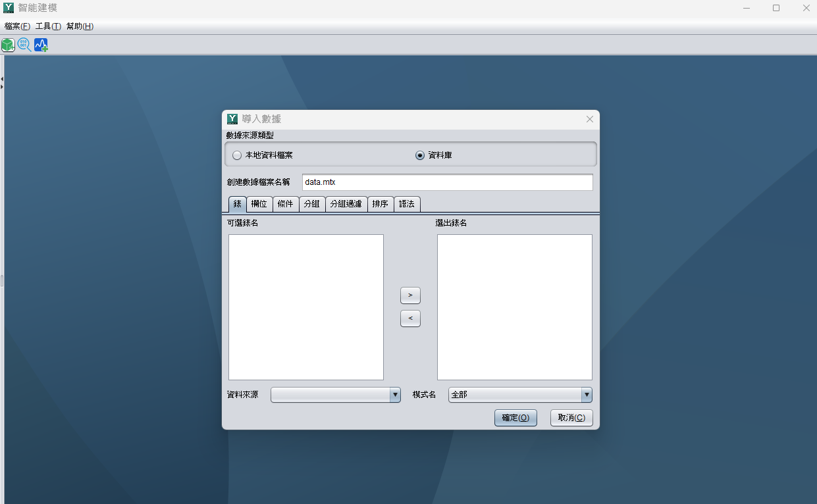Select the 本地資料檔案 radio button
Image resolution: width=817 pixels, height=504 pixels.
237,155
